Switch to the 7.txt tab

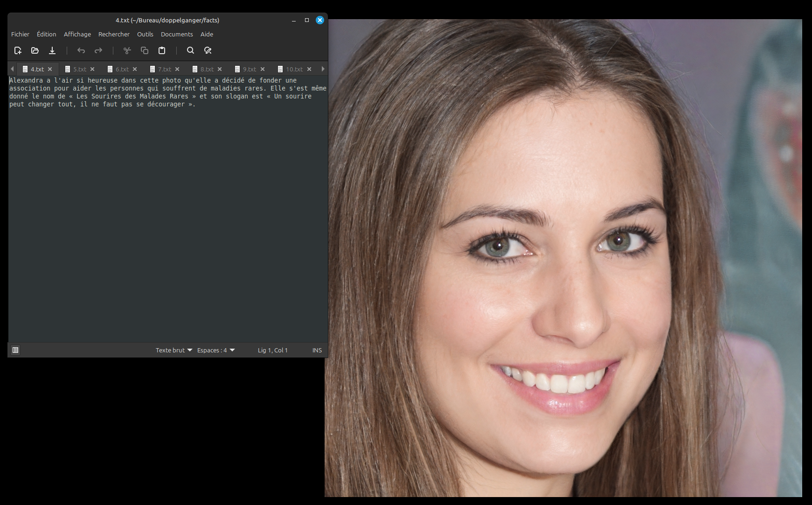(164, 69)
